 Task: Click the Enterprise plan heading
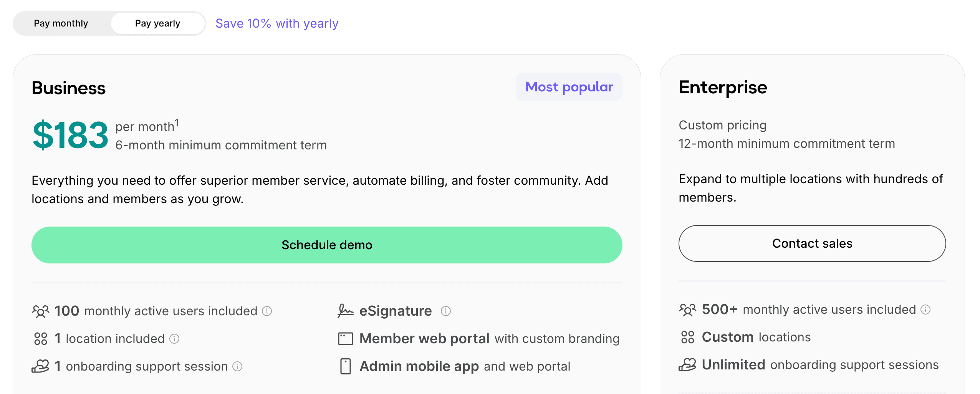723,87
